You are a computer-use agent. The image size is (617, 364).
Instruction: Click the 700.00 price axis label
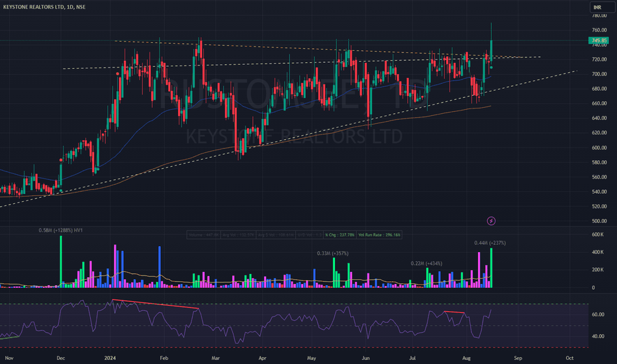point(599,74)
